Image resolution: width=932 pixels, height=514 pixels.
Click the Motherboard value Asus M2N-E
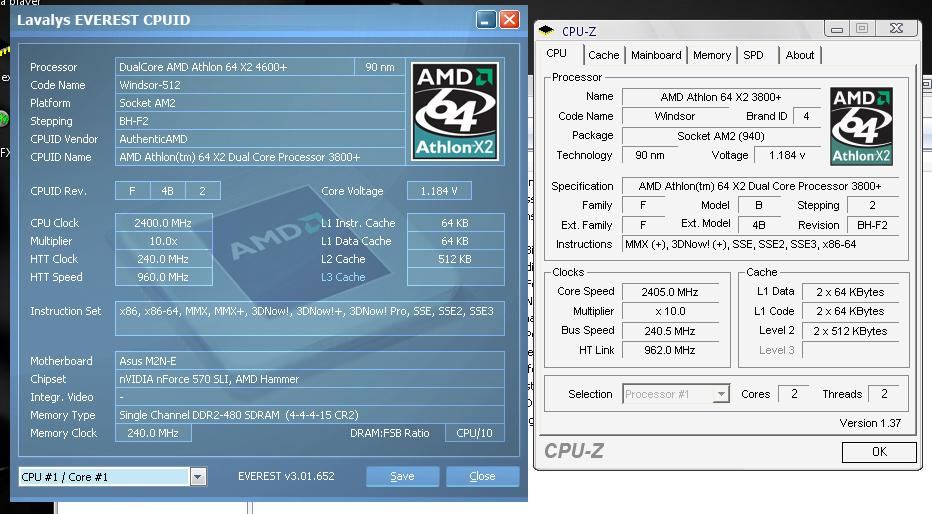[x=310, y=361]
